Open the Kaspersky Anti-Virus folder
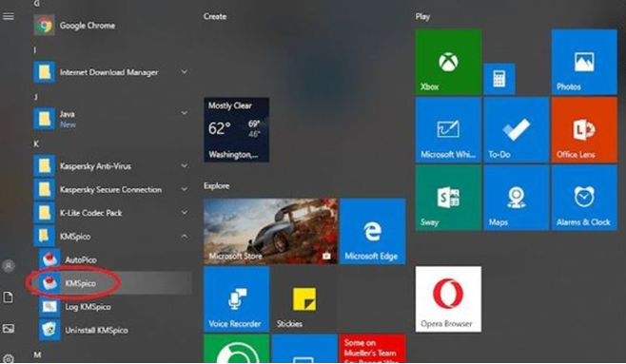Image resolution: width=626 pixels, height=364 pixels. click(x=112, y=166)
